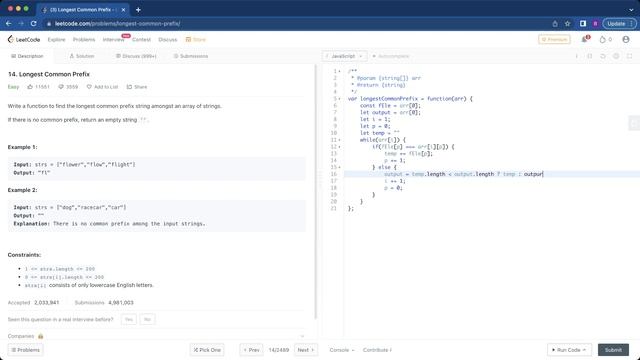
Task: Toggle editor fullscreen mode
Action: (629, 56)
